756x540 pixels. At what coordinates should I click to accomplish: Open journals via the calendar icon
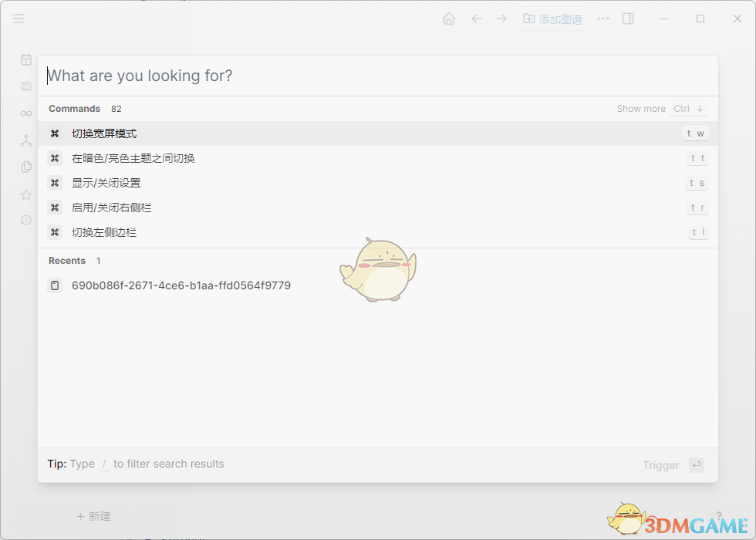coord(25,59)
